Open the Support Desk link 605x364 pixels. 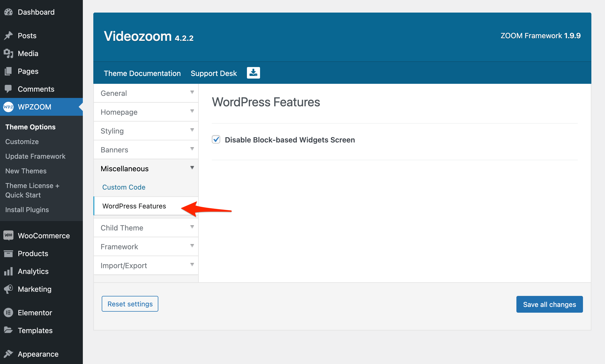coord(214,73)
